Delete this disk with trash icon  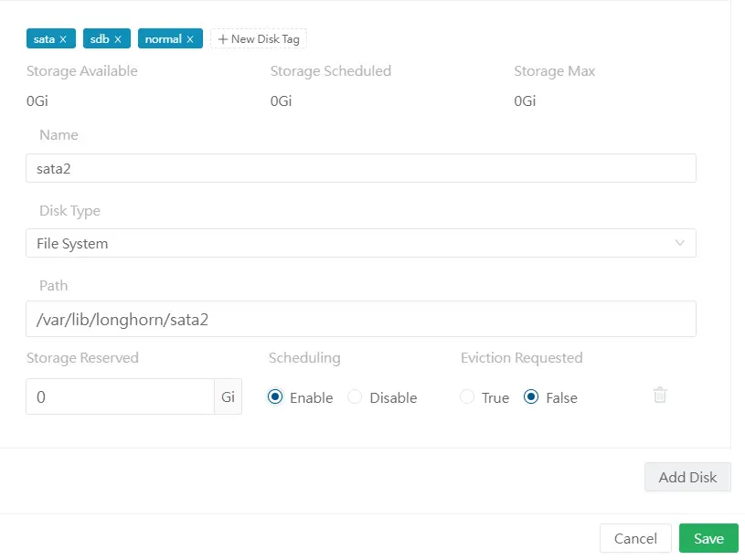(660, 395)
